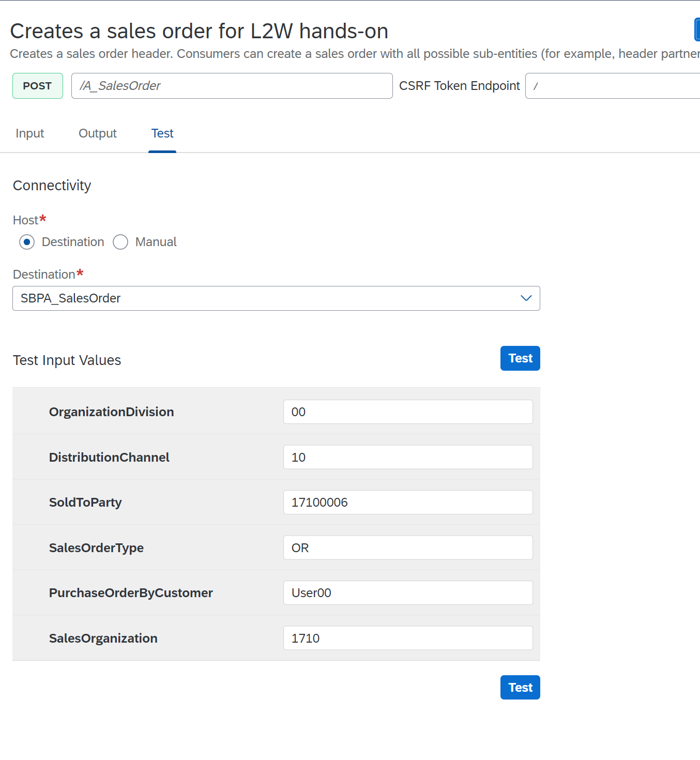Click the bottom Test button

click(520, 687)
